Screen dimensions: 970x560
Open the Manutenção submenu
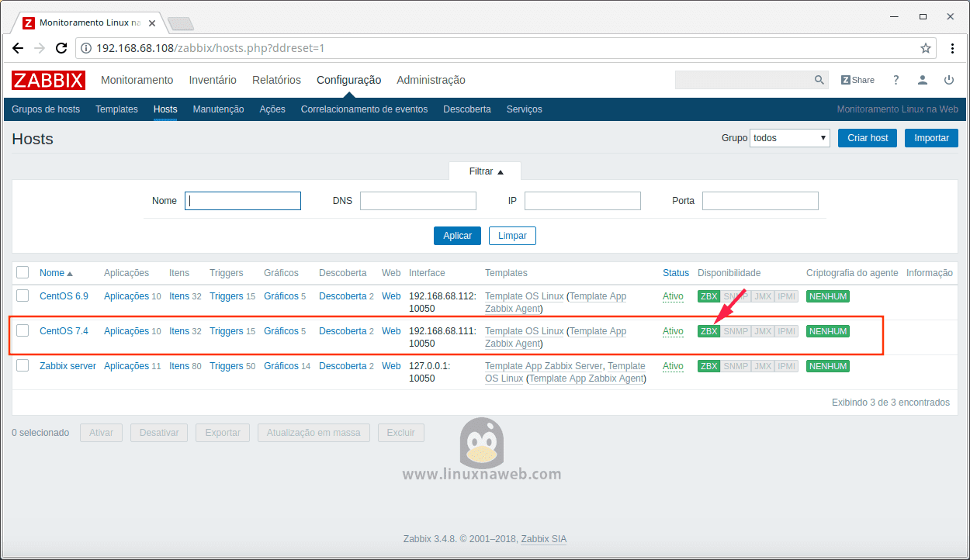pyautogui.click(x=218, y=109)
